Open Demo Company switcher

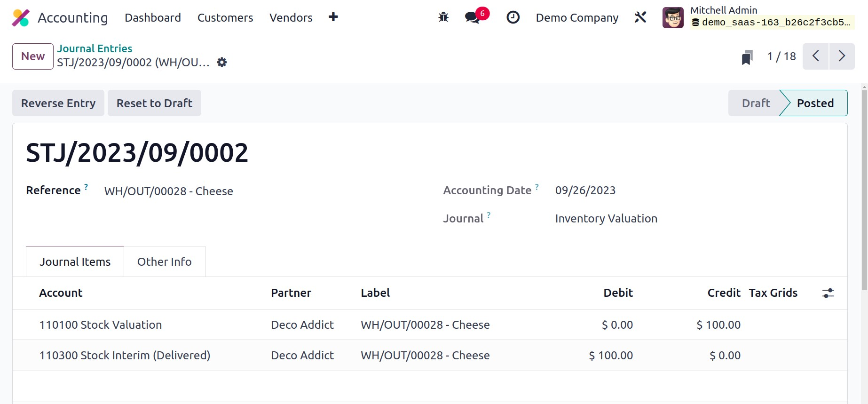577,18
